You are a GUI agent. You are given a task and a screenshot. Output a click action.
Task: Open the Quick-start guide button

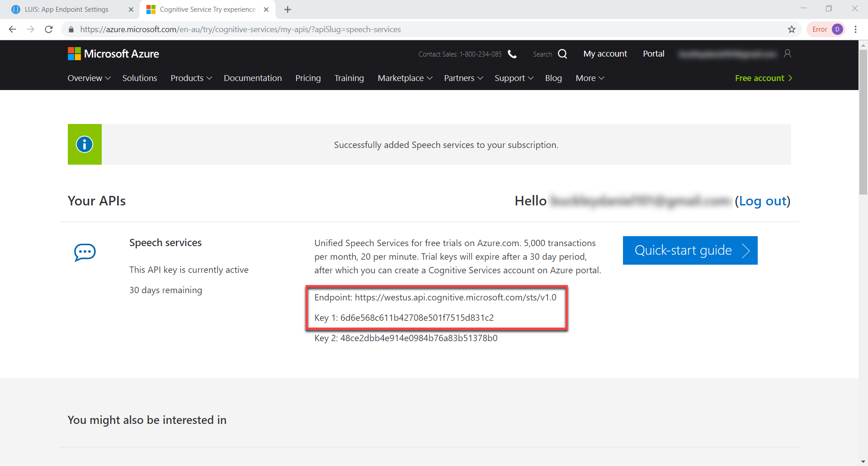point(690,250)
